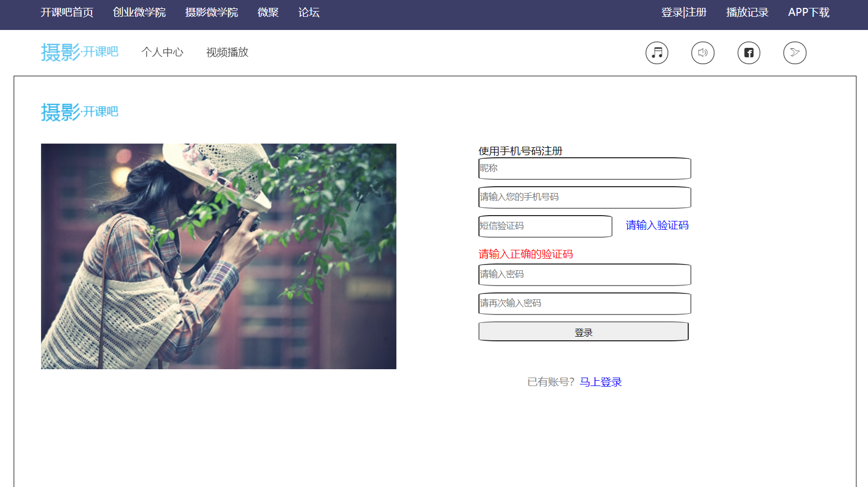Screen dimensions: 868x487
Task: Click the bird-shaped share icon
Action: [794, 53]
